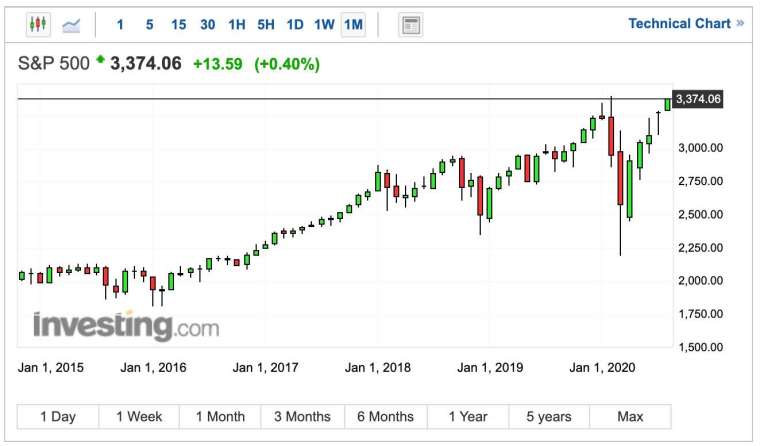Show the 3 Months range
760x446 pixels.
(x=302, y=416)
